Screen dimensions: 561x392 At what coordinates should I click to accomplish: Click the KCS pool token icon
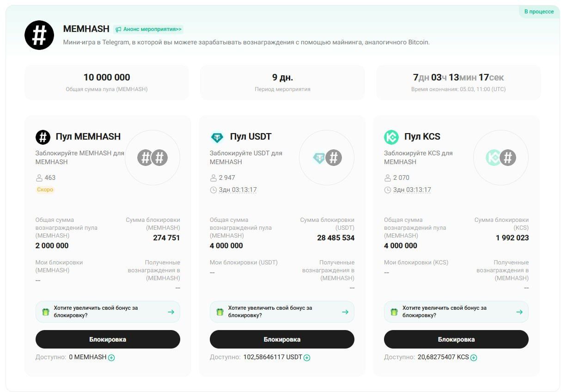click(x=391, y=137)
